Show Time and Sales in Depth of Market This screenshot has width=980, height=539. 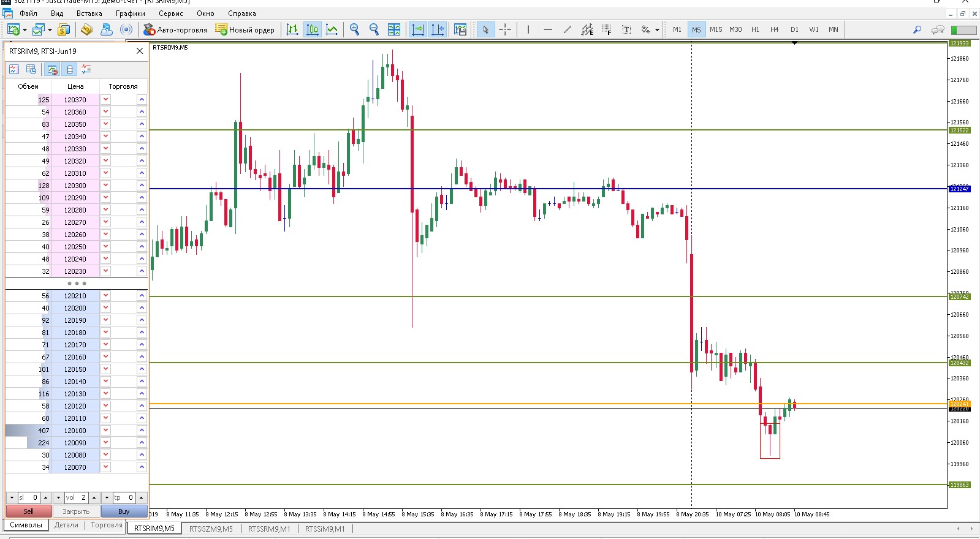pos(31,69)
